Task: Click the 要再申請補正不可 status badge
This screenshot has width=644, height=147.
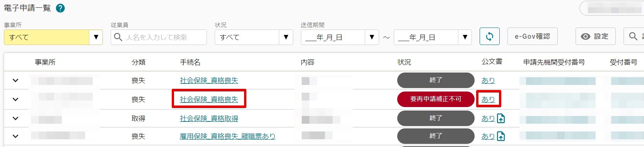Action: [436, 99]
